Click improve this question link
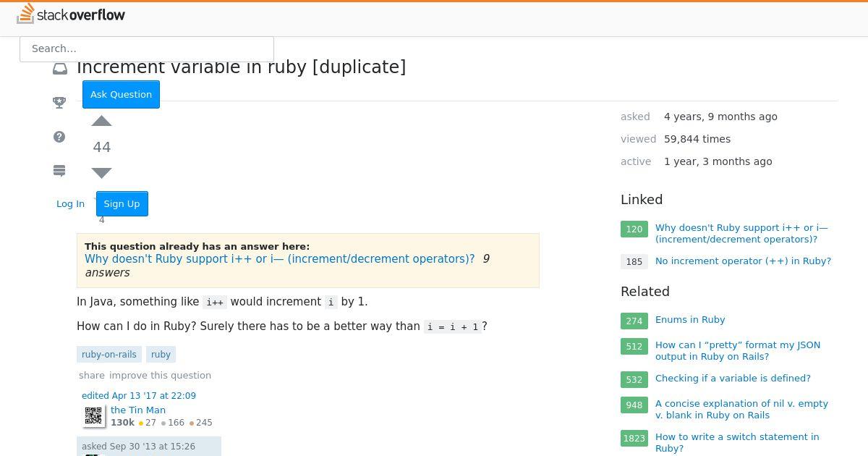The image size is (868, 456). coord(160,375)
